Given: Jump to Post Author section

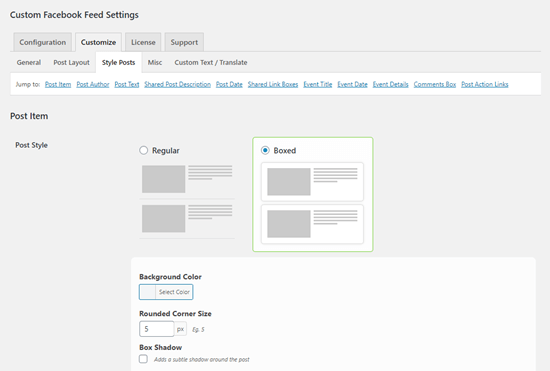Looking at the screenshot, I should click(93, 84).
